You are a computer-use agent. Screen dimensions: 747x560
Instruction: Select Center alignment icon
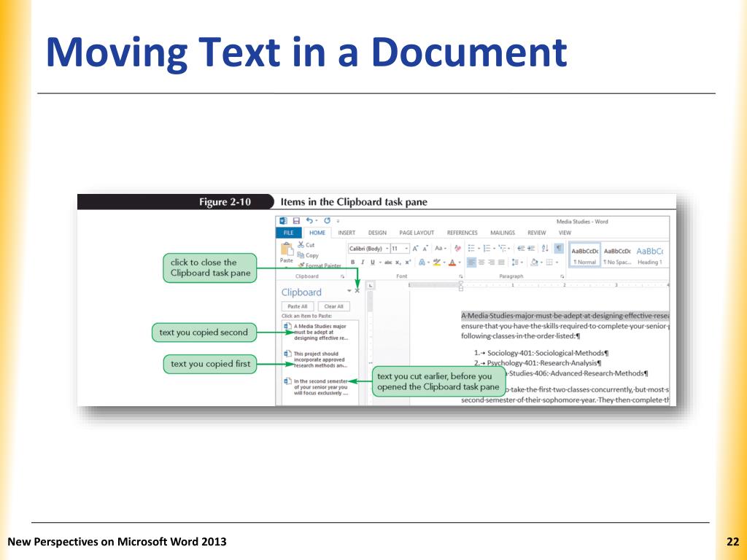(x=481, y=262)
